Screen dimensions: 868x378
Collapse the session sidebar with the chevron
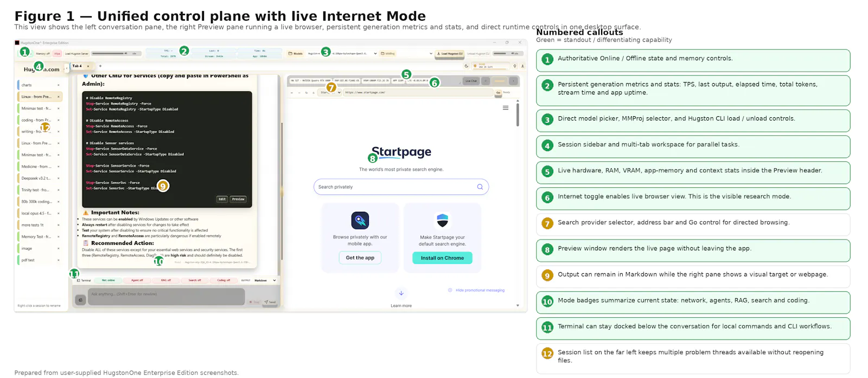pos(67,68)
